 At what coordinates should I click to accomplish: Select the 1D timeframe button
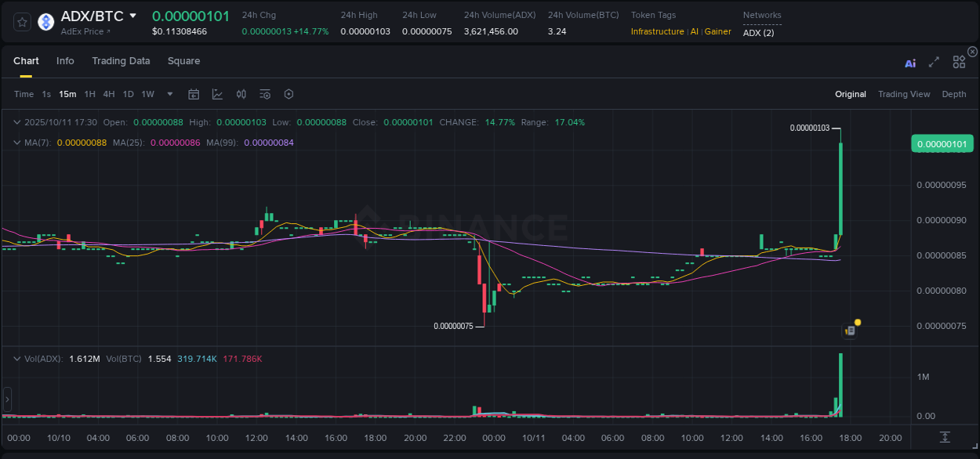pyautogui.click(x=128, y=94)
